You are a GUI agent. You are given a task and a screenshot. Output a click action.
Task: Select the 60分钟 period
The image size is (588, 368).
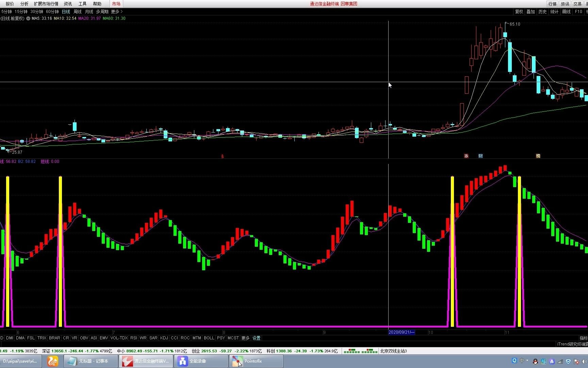[52, 12]
